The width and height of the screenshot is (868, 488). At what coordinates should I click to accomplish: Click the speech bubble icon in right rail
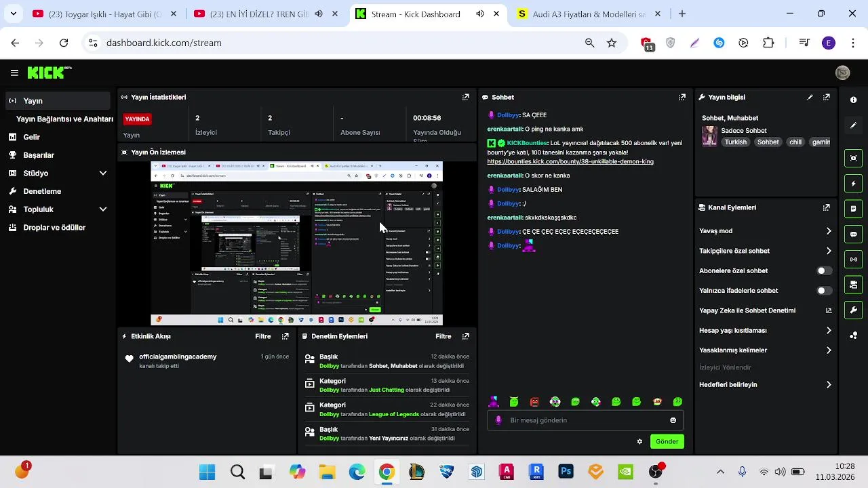(853, 234)
